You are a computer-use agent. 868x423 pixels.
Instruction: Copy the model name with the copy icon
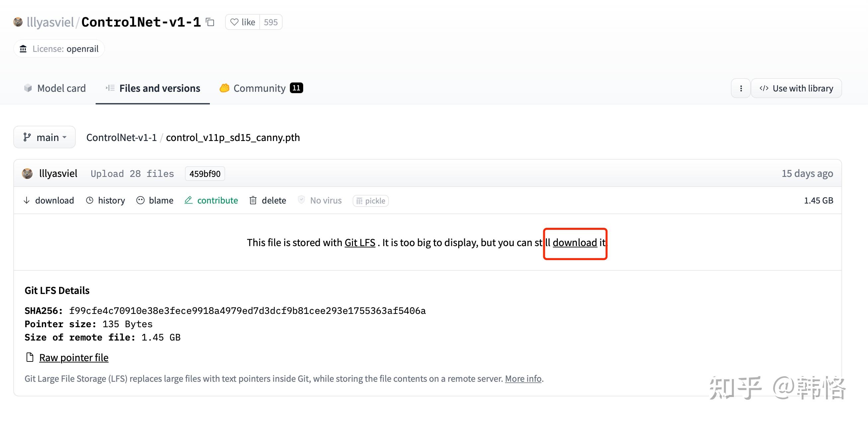210,22
